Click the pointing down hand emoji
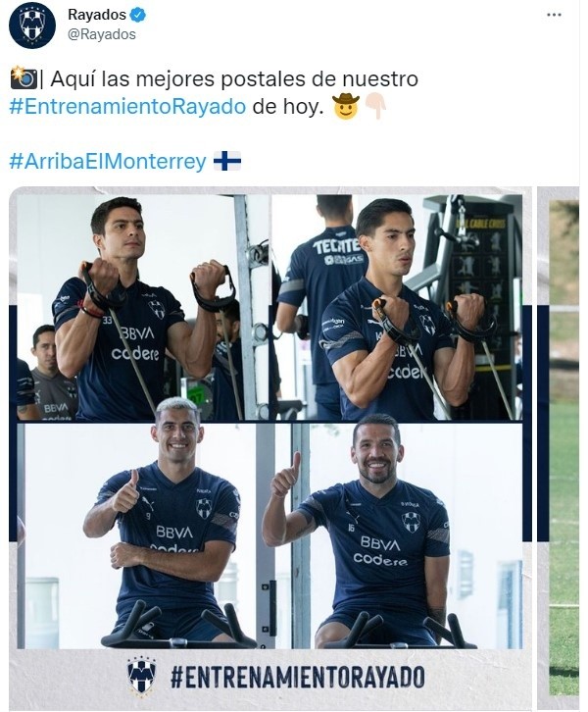 coord(375,106)
